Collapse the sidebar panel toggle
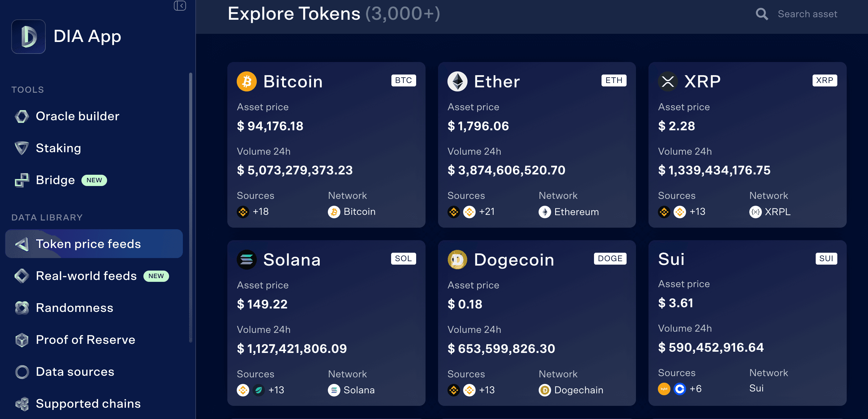 (x=180, y=6)
